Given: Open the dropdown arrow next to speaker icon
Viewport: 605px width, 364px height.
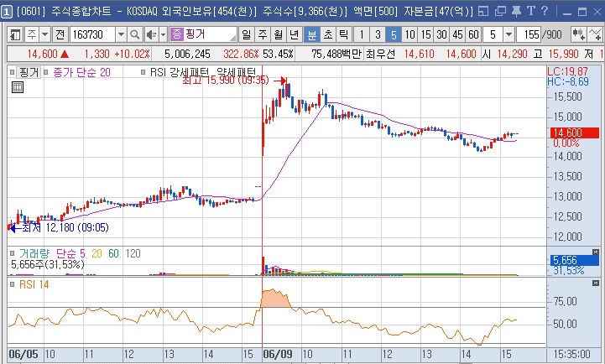Looking at the screenshot, I should coord(164,34).
